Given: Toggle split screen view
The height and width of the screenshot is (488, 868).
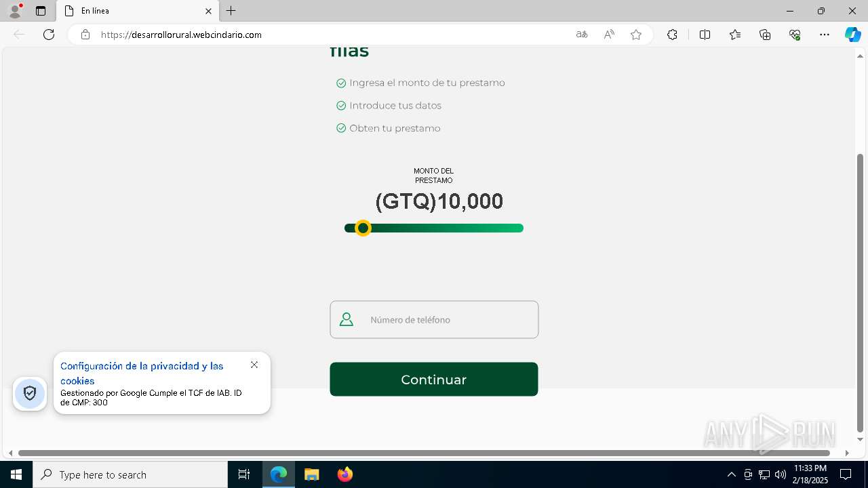Looking at the screenshot, I should (x=705, y=35).
